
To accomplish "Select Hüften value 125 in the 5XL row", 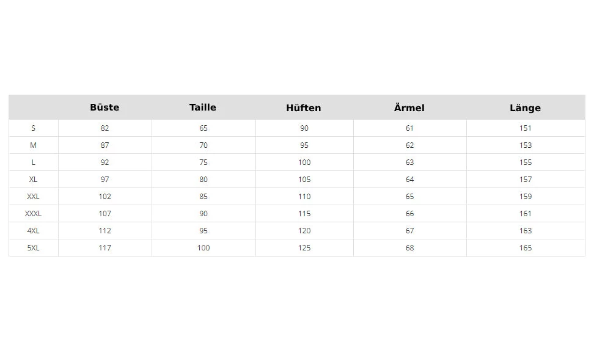I will point(304,248).
